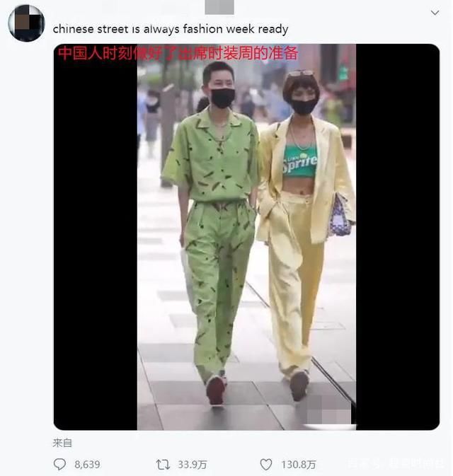453x476 pixels.
Task: Click the 8,639 replies count
Action: [x=87, y=465]
